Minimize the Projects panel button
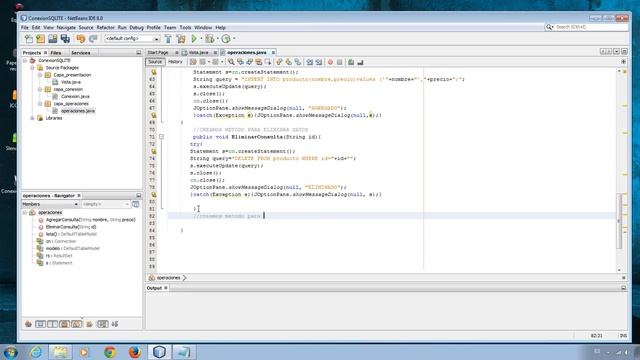The height and width of the screenshot is (360, 640). 138,53
